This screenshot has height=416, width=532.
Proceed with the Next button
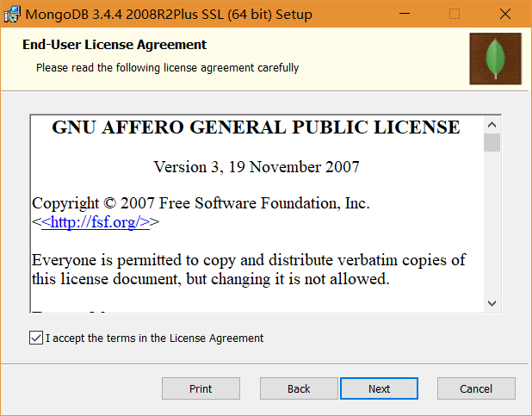tap(380, 388)
